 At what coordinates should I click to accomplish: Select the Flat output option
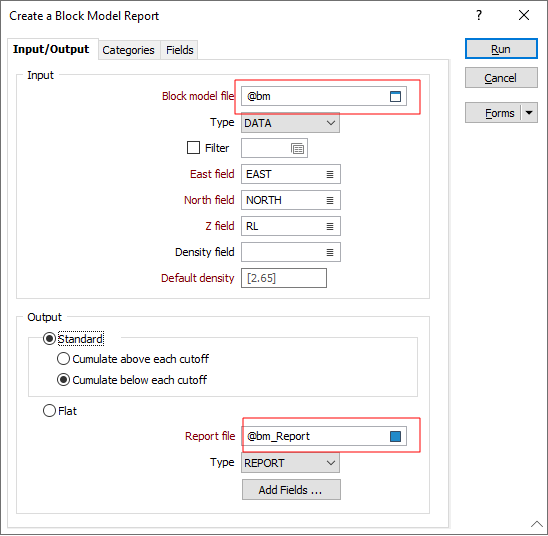(x=49, y=411)
